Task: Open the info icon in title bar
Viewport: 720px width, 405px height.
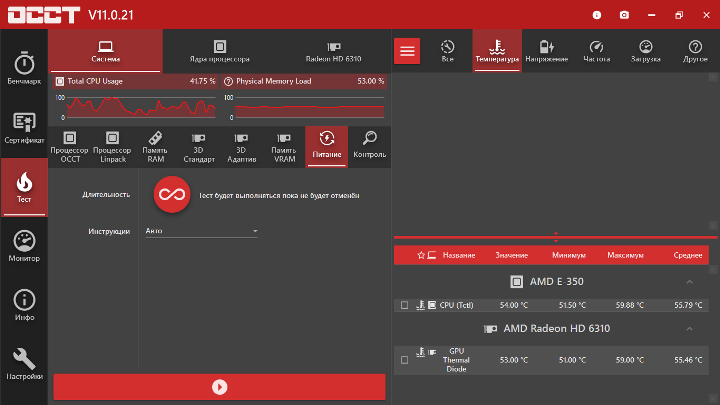Action: click(x=597, y=15)
